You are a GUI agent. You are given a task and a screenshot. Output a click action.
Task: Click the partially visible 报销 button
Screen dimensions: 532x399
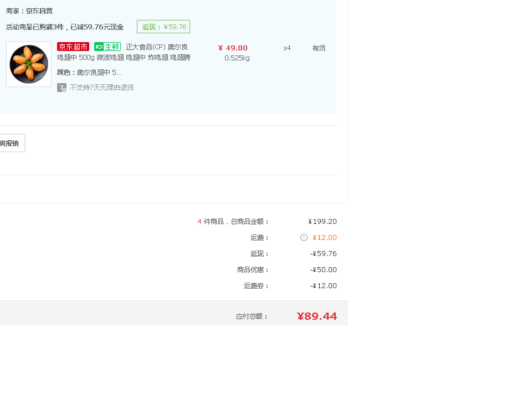point(12,143)
